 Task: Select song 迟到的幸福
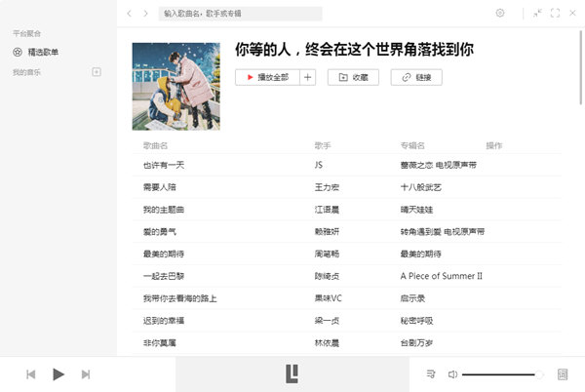tap(164, 321)
